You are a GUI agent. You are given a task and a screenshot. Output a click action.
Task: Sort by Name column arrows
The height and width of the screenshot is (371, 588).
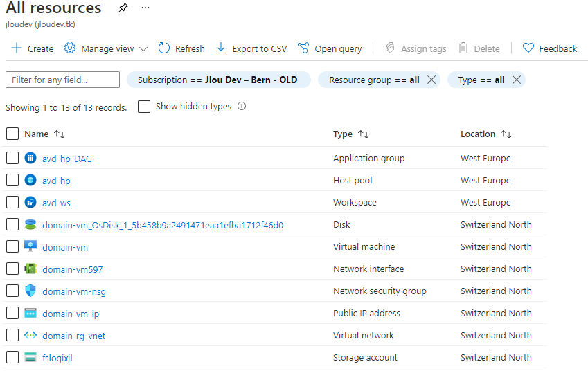60,134
